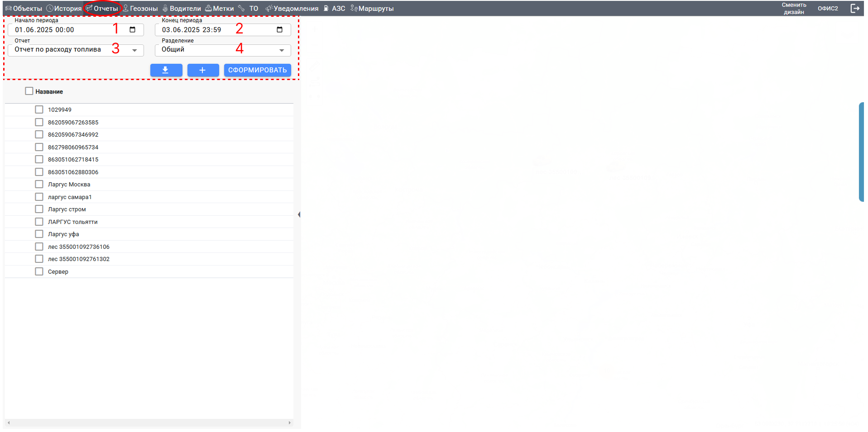Click the horizontal scrollbar under the object list
Viewport: 868px width, 432px height.
pyautogui.click(x=149, y=423)
